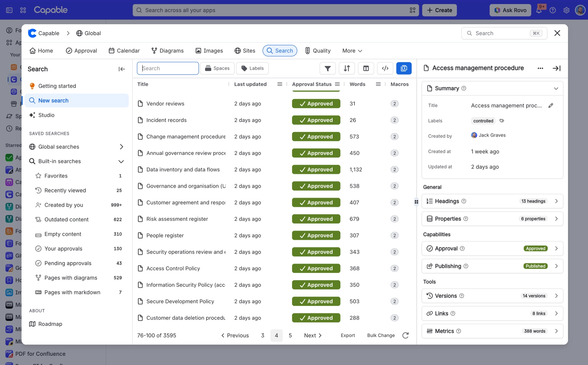The height and width of the screenshot is (365, 588).
Task: Click the Labels filter button
Action: (x=252, y=68)
